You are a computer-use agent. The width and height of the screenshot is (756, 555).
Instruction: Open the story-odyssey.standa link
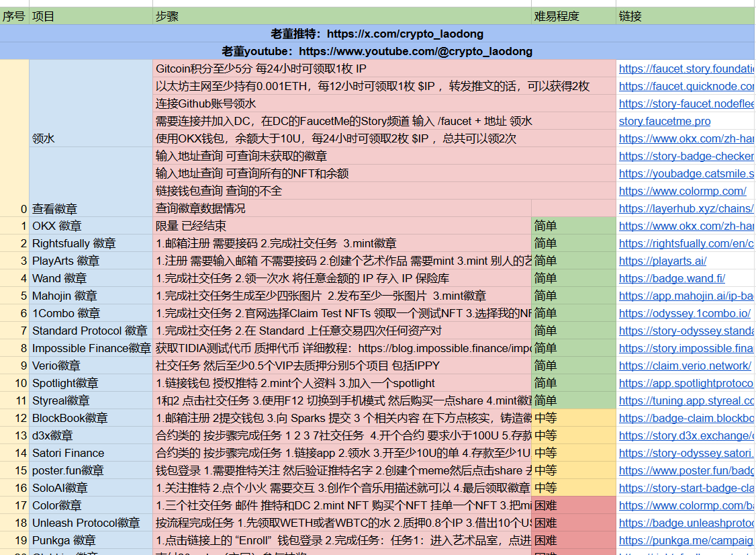click(686, 331)
